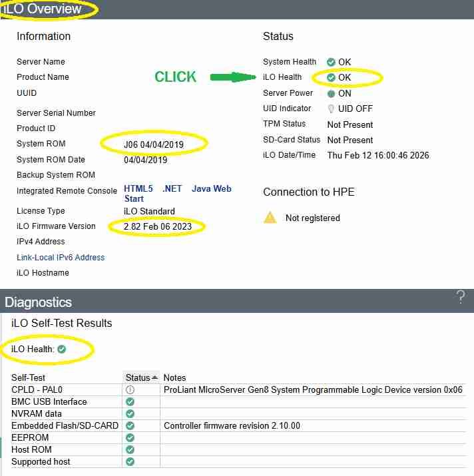Click the CPLD - PAL0 info status icon
Screen dimensions: 474x476
[130, 389]
